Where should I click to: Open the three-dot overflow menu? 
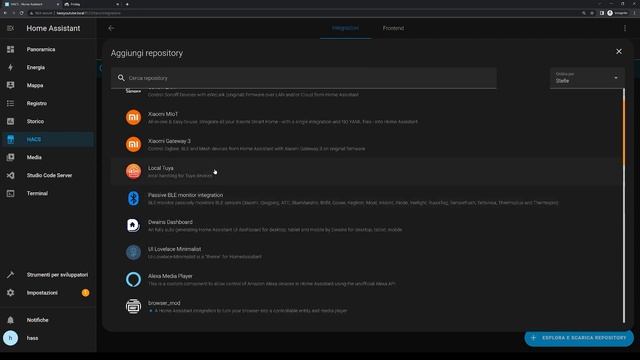625,28
